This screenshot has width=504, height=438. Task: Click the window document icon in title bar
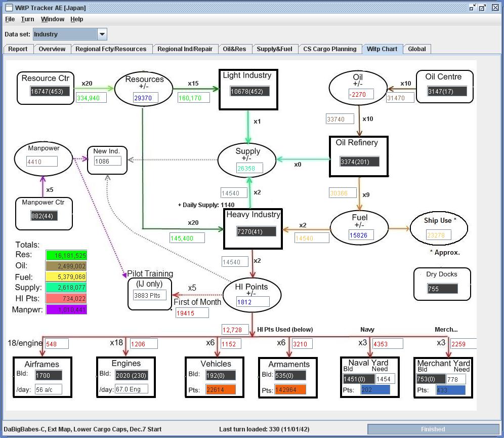point(9,8)
